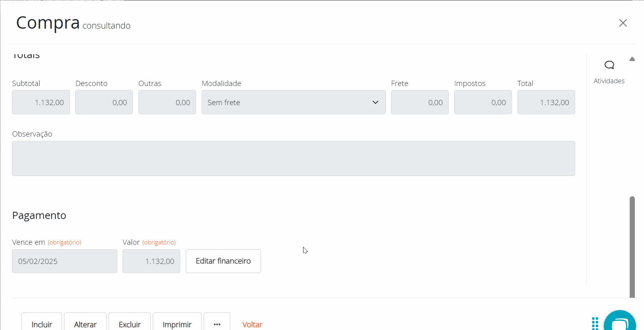Click the teal chat widget icon
Screen dimensions: 644x330
pyautogui.click(x=619, y=322)
